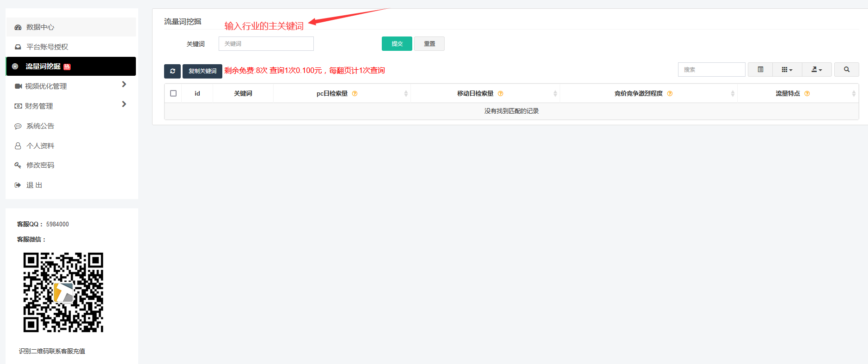Screen dimensions: 868x364
Task: Click the video camera icon beside 视频优化管理
Action: pos(18,86)
